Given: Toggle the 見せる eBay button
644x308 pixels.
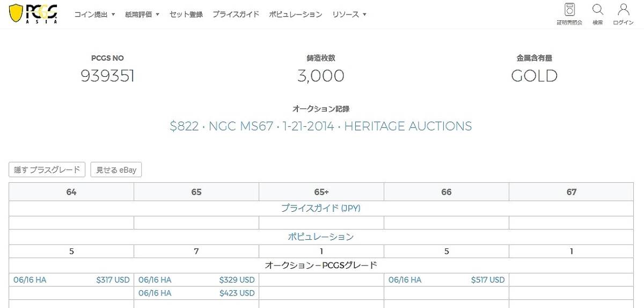Looking at the screenshot, I should pyautogui.click(x=116, y=170).
